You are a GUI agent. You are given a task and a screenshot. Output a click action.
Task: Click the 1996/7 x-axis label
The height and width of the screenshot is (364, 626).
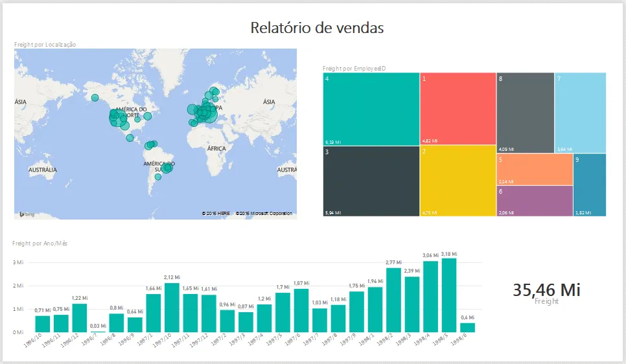89,341
